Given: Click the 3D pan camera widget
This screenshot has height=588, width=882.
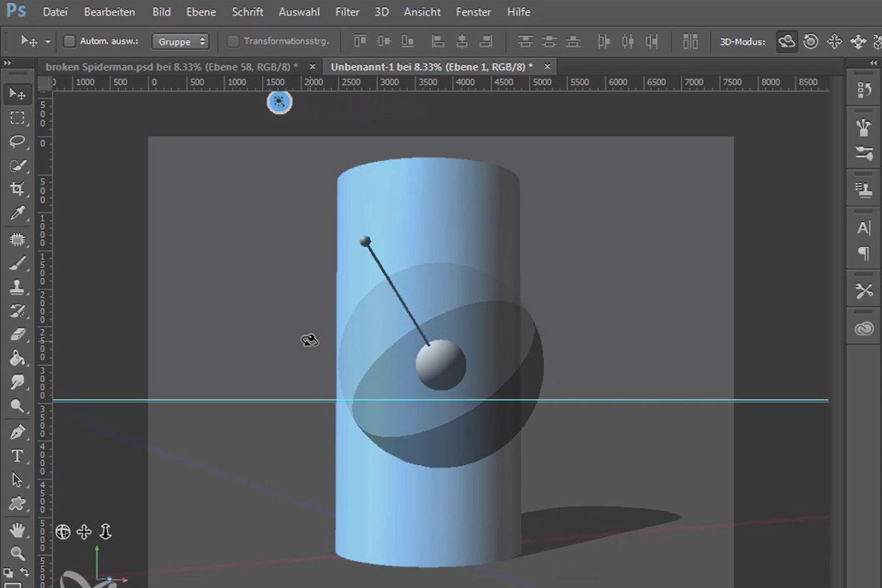Looking at the screenshot, I should 84,531.
